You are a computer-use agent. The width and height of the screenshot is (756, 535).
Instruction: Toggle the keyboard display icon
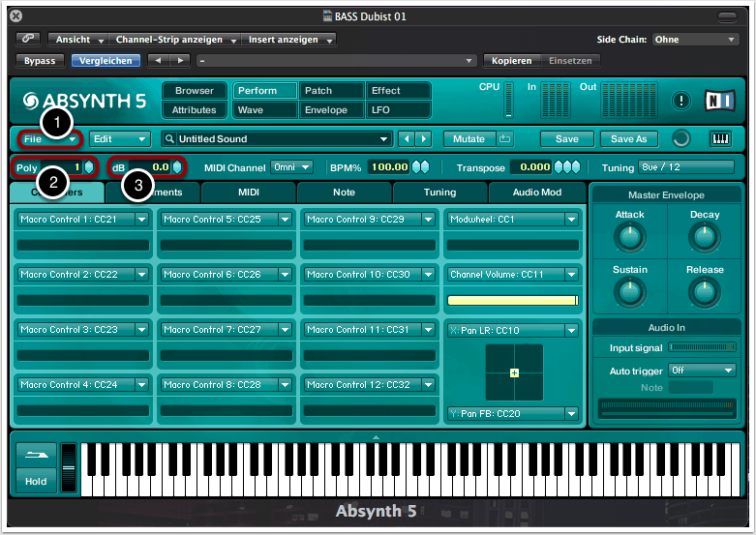(720, 139)
